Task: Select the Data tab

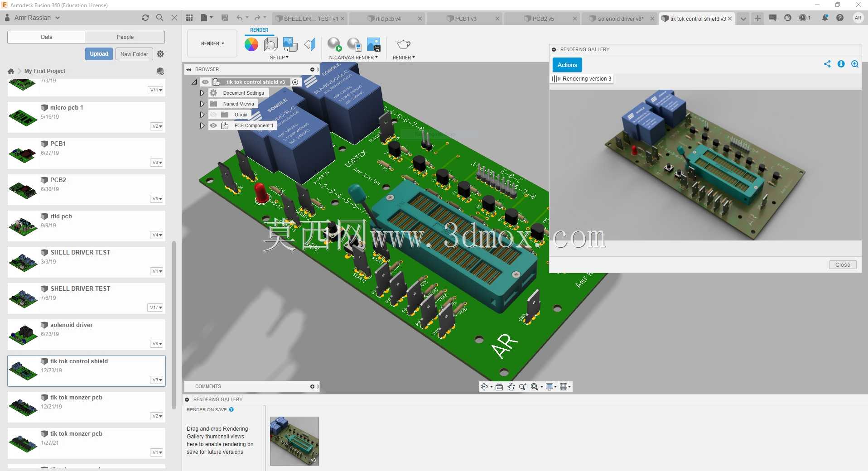Action: (x=47, y=37)
